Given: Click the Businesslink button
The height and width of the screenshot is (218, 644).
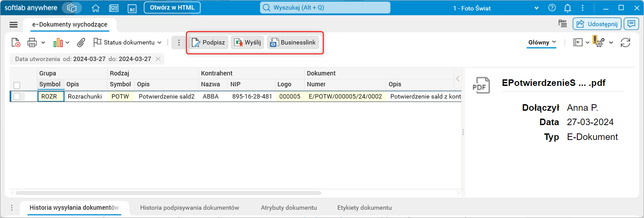Looking at the screenshot, I should point(293,42).
